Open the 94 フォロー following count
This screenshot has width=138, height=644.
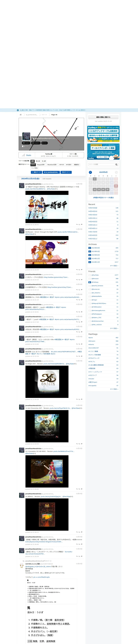click(26, 143)
